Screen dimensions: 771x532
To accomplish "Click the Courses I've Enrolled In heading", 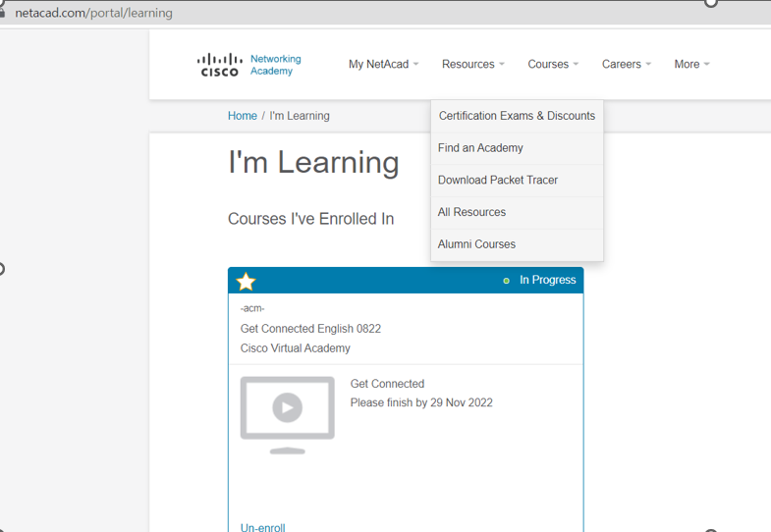I will click(x=310, y=219).
